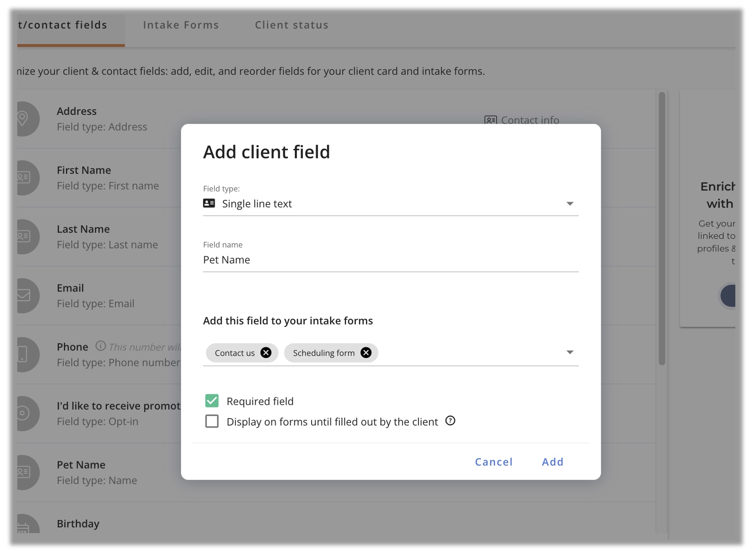Click the Birthday field title
Image resolution: width=756 pixels, height=553 pixels.
click(x=78, y=524)
